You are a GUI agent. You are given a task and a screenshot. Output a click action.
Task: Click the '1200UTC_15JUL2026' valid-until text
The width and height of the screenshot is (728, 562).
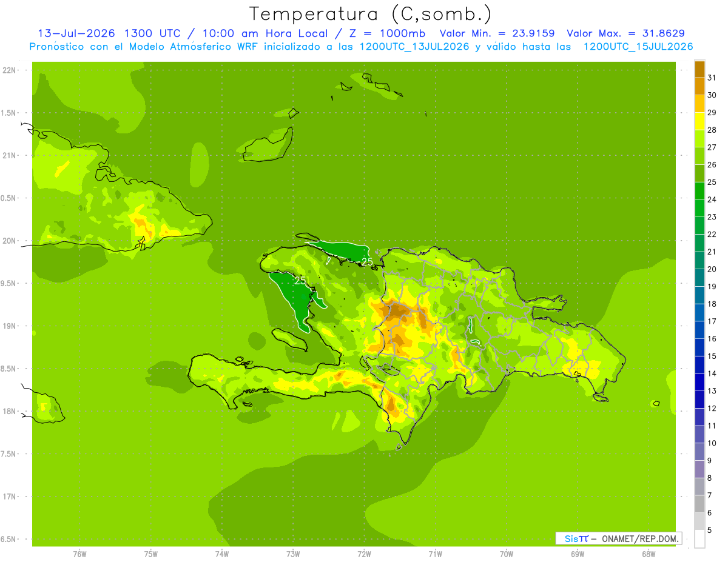[x=638, y=47]
